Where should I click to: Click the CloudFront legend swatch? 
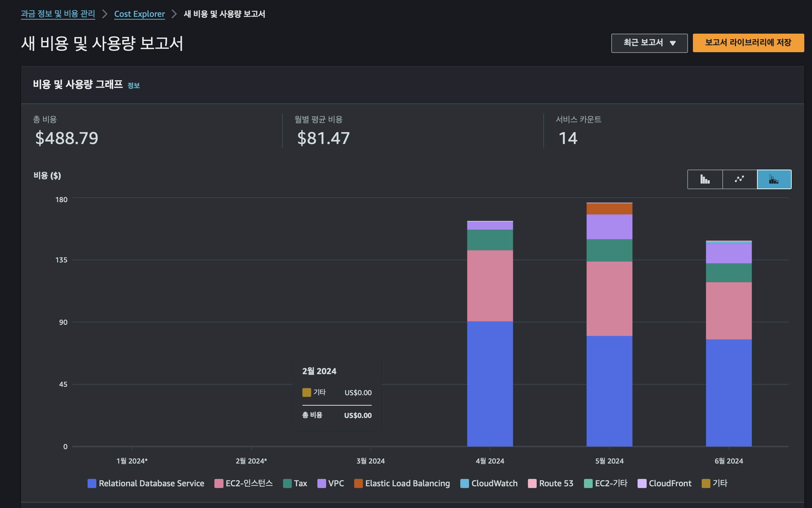pos(642,483)
